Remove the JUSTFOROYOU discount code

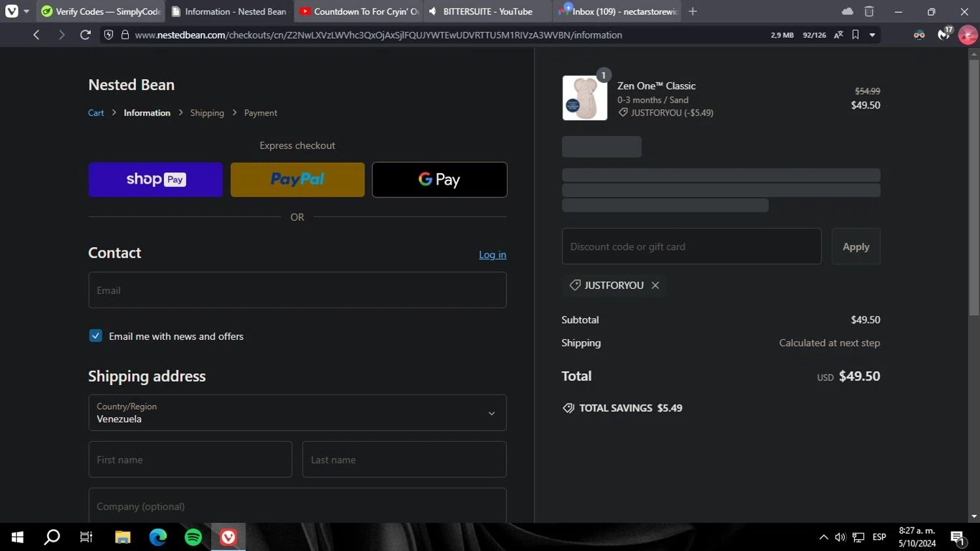pyautogui.click(x=655, y=285)
